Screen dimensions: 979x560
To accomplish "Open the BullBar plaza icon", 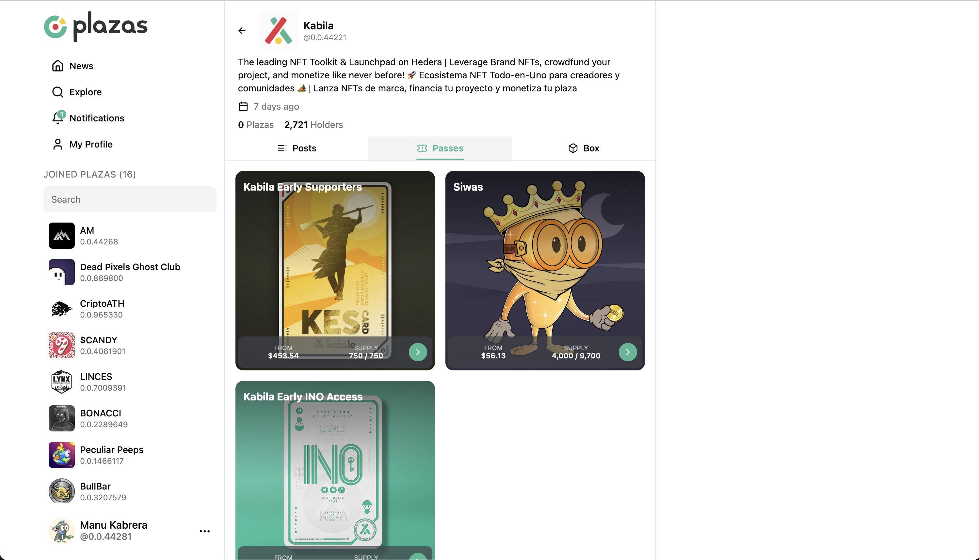I will tap(62, 491).
